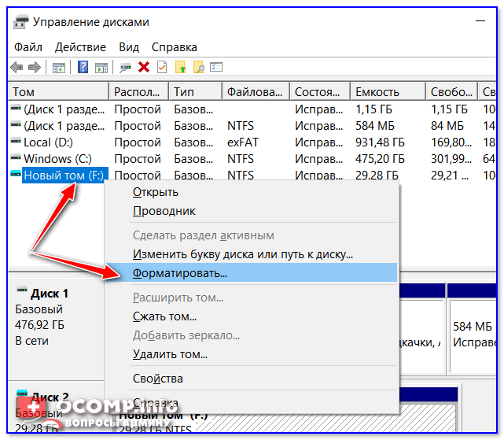Sort by the Том column header
This screenshot has width=504, height=440.
pyautogui.click(x=58, y=92)
